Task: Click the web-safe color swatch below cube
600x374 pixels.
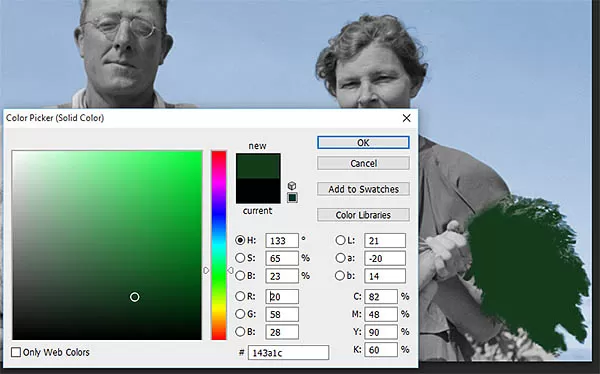Action: (x=292, y=198)
